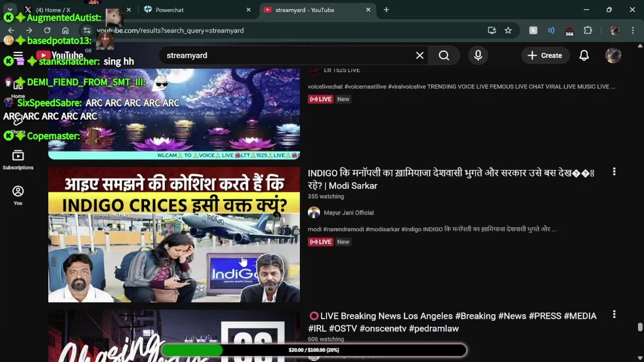The image size is (644, 362).
Task: Close the streamyard YouTube tab
Action: click(368, 10)
